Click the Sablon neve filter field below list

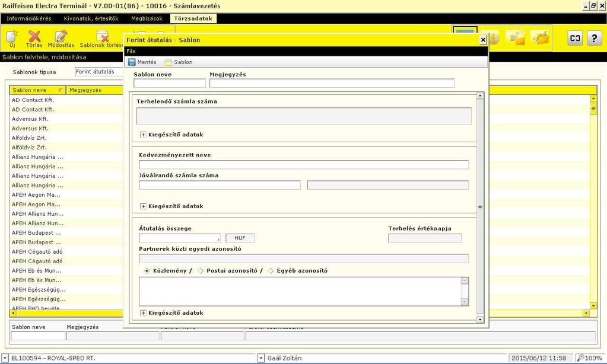(x=38, y=336)
